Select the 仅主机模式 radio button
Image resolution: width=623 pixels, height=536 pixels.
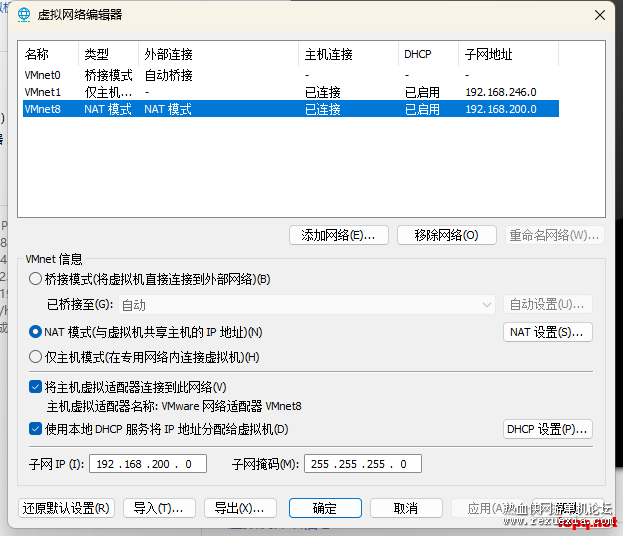35,357
